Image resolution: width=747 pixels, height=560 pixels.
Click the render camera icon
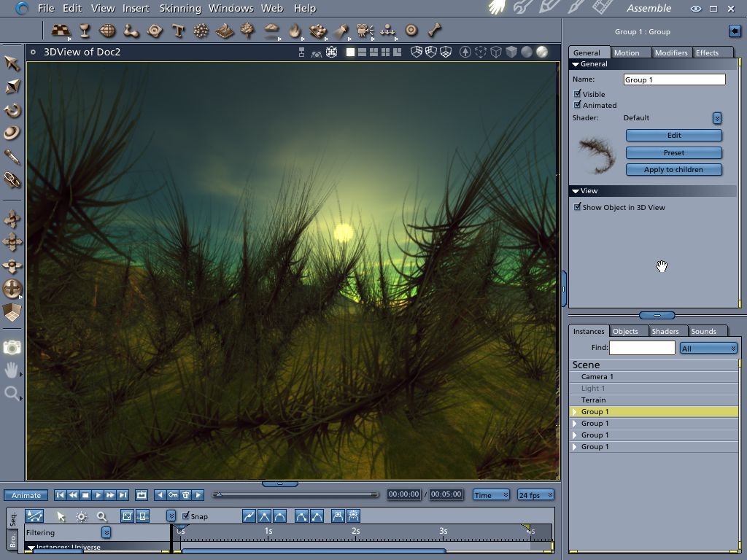point(12,348)
